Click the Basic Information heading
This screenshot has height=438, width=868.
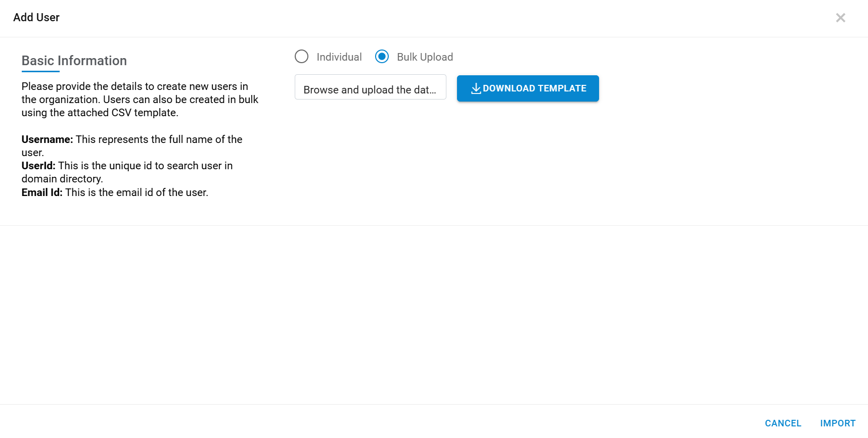pyautogui.click(x=74, y=61)
